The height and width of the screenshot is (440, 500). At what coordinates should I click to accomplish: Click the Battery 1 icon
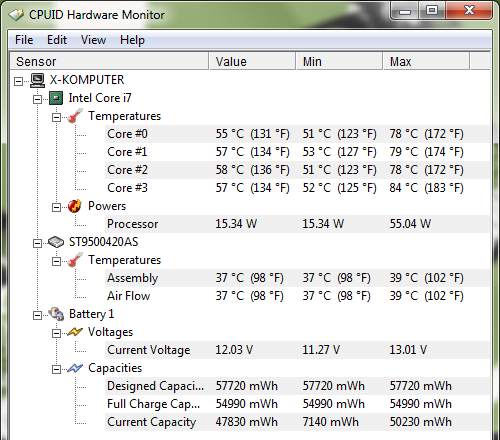(56, 314)
